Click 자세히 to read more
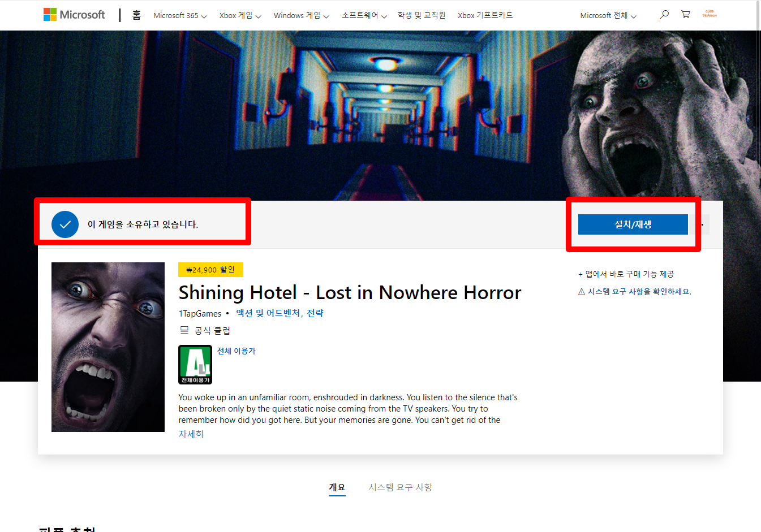761x532 pixels. pyautogui.click(x=191, y=434)
